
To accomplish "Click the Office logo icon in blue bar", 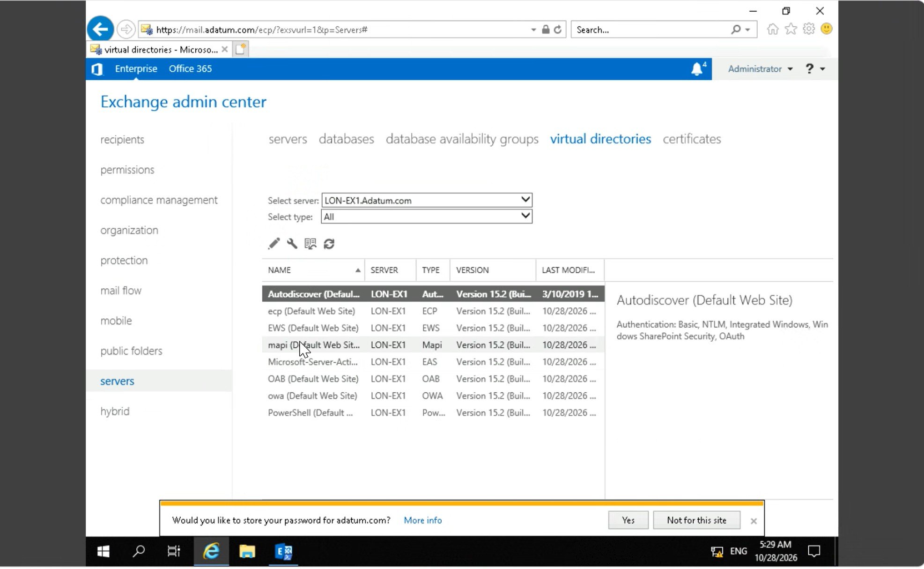I will pyautogui.click(x=97, y=69).
